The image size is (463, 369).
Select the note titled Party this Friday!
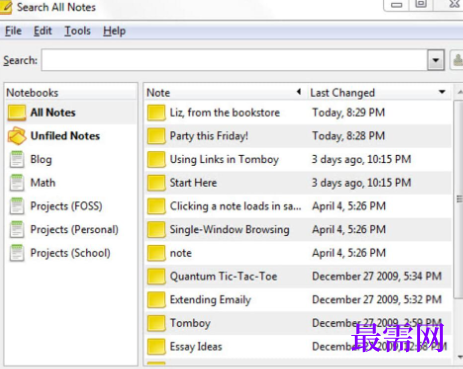click(x=209, y=136)
